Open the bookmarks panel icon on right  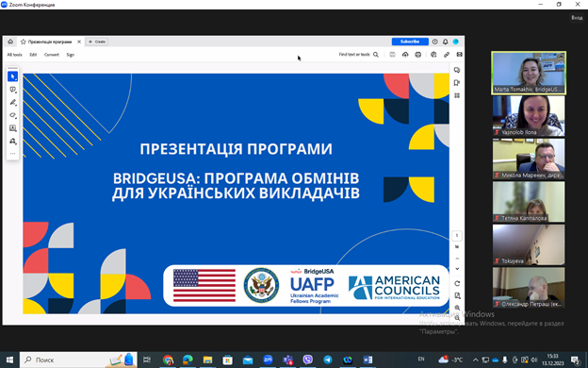point(457,83)
